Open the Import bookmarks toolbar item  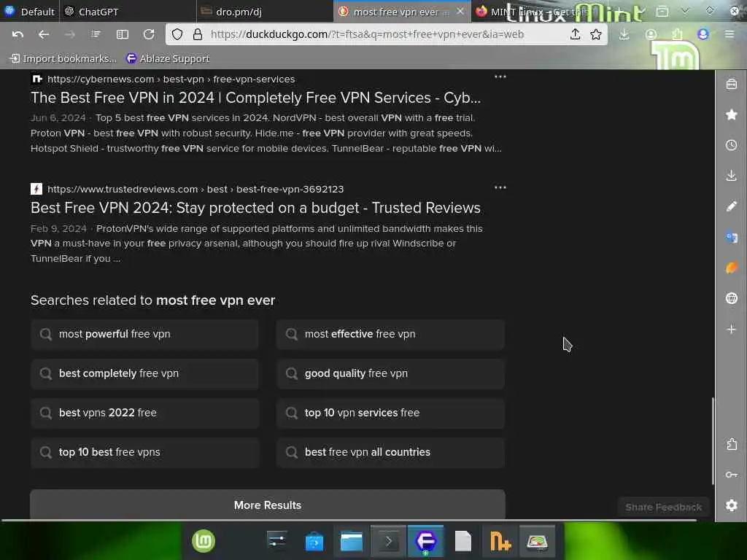pyautogui.click(x=63, y=58)
